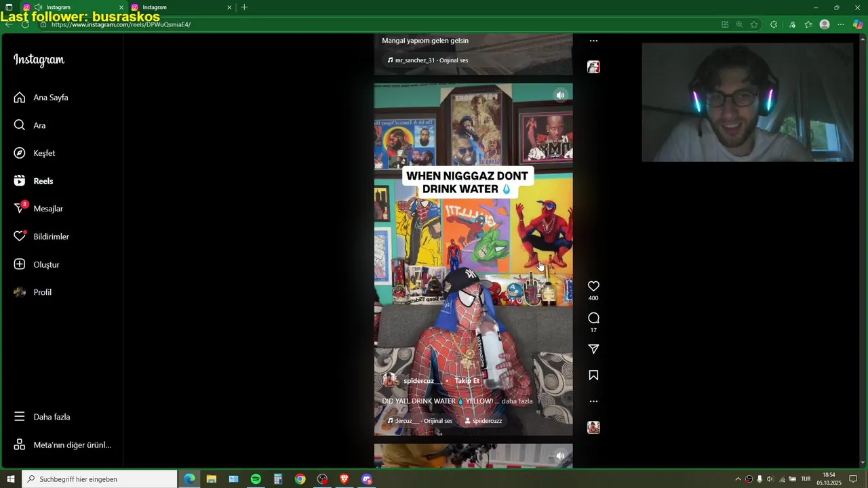
Task: Open audio thumbnail beside spidercuz reel
Action: click(x=593, y=428)
